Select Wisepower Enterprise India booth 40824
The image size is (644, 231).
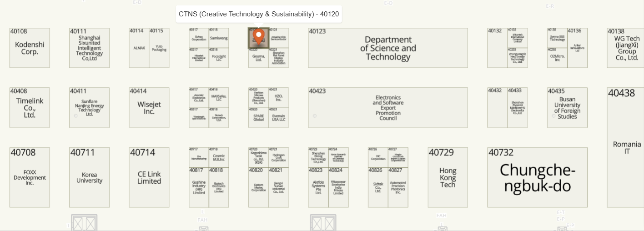338,187
